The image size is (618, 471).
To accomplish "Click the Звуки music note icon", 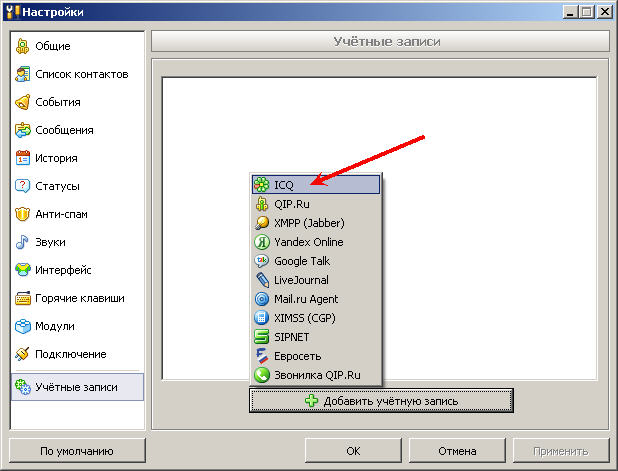I will tap(22, 242).
